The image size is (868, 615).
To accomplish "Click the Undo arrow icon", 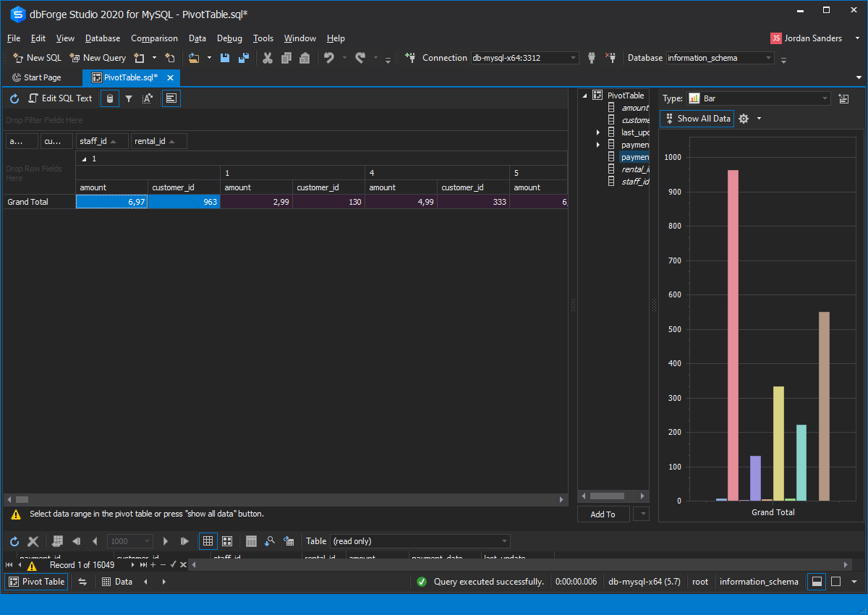I will 329,58.
